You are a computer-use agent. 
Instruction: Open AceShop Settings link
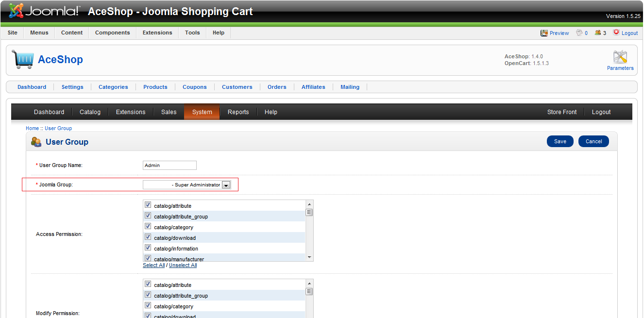coord(72,87)
